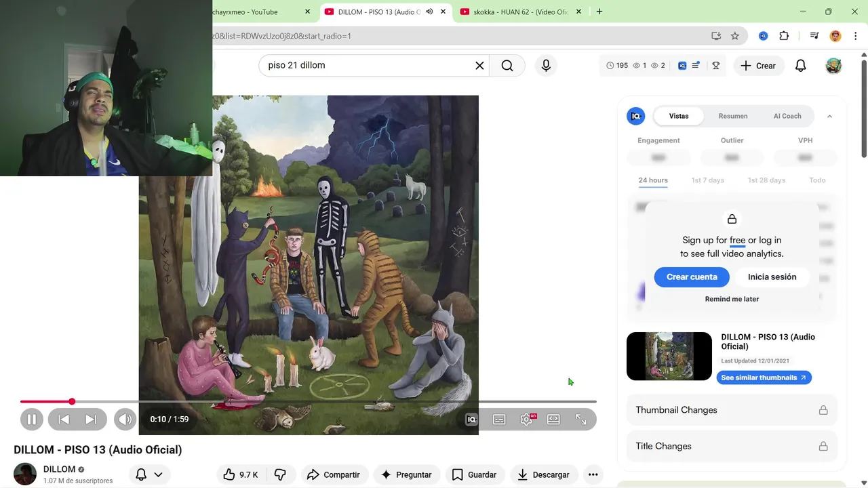
Task: Select the 24 hours range tab
Action: point(653,180)
